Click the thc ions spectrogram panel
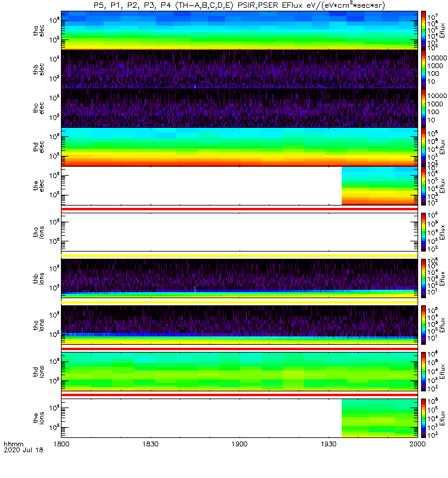The width and height of the screenshot is (448, 478). (240, 325)
